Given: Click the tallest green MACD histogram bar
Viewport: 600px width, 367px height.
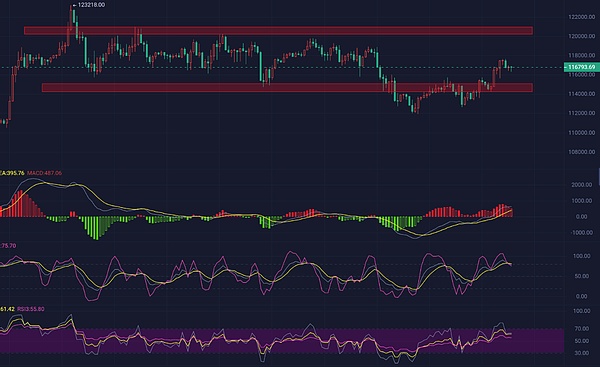Looking at the screenshot, I should 96,228.
